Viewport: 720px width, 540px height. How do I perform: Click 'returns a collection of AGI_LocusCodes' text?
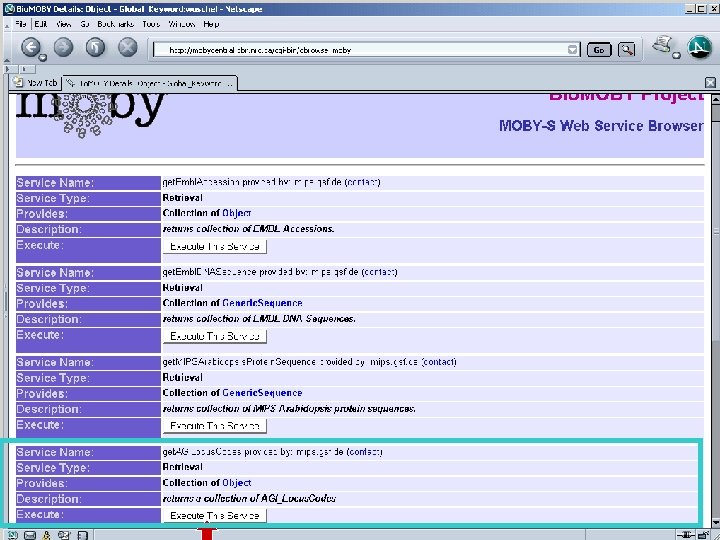click(249, 498)
